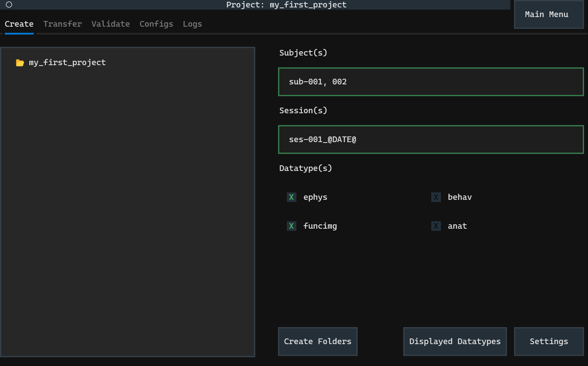The image size is (588, 366).
Task: Click the circle icon in the title bar
Action: click(x=9, y=5)
